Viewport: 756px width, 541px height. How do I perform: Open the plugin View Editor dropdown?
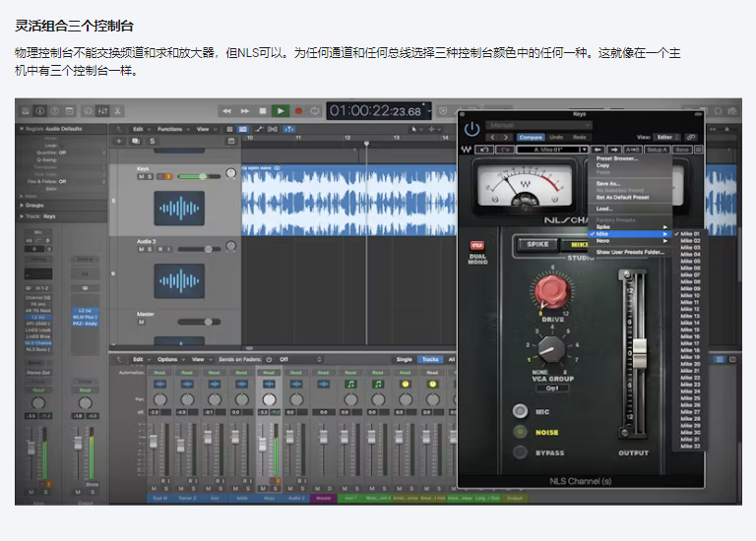(666, 138)
